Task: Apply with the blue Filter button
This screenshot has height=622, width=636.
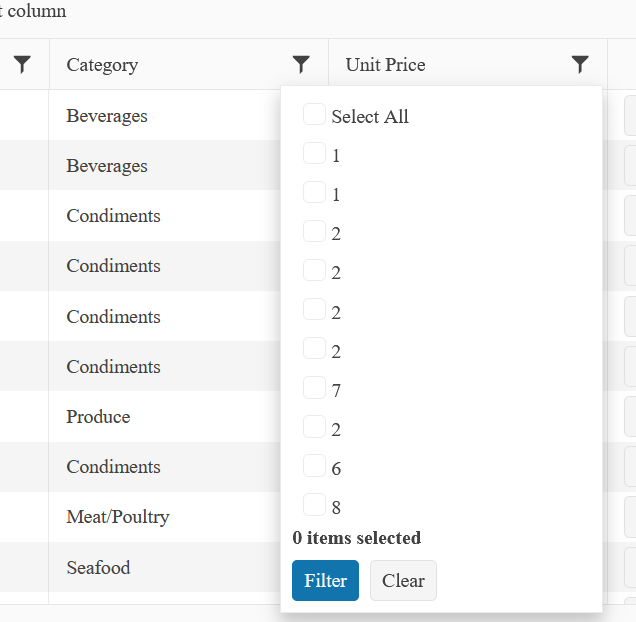Action: [325, 581]
